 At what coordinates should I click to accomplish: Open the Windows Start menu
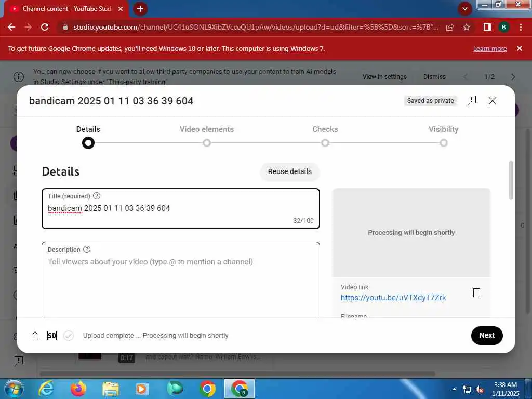(x=14, y=389)
